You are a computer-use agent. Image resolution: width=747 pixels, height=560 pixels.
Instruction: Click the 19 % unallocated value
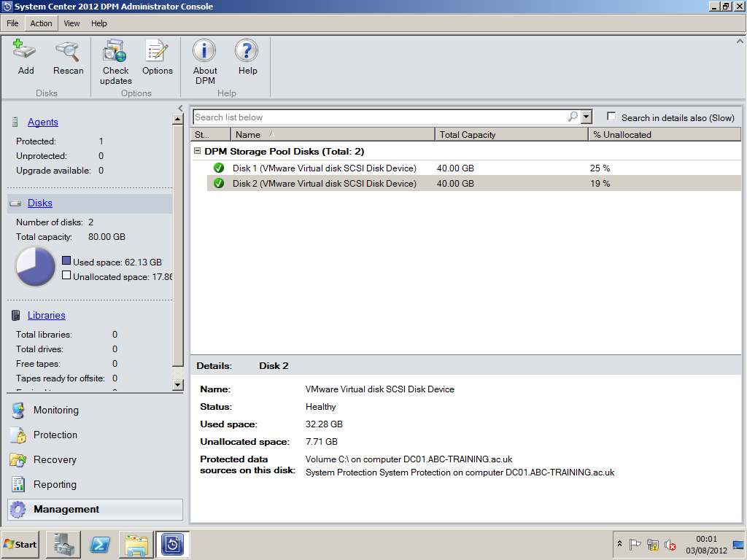tap(600, 183)
